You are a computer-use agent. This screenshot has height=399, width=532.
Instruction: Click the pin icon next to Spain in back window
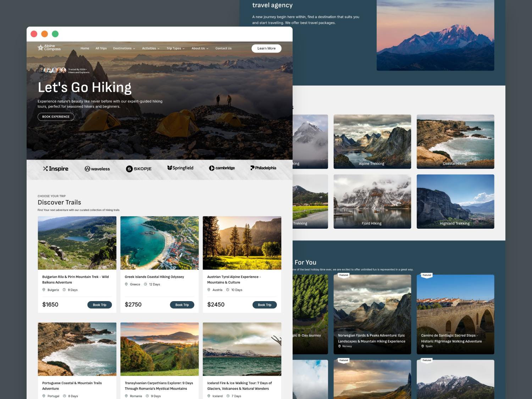click(422, 346)
